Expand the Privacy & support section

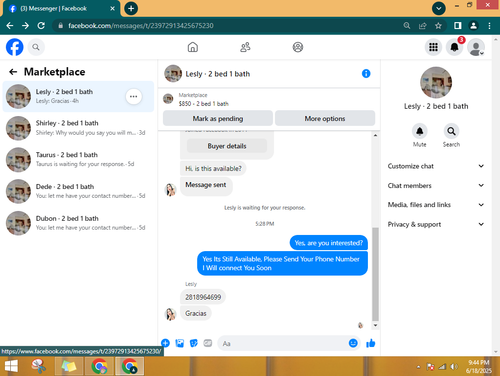pos(436,224)
